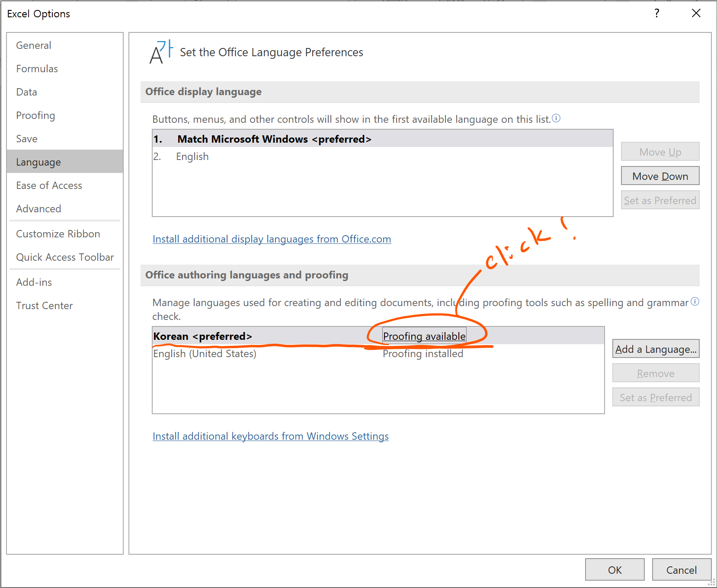Click the Move Up button
Viewport: 717px width, 588px height.
coord(660,152)
